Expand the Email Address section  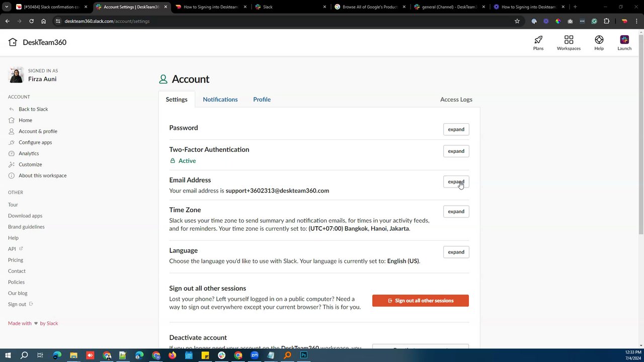point(456,182)
